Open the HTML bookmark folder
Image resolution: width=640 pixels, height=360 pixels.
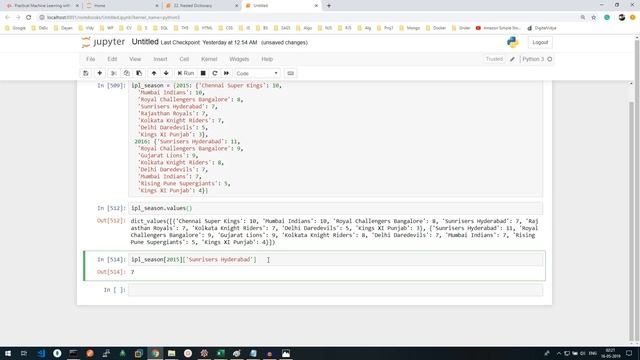point(203,28)
